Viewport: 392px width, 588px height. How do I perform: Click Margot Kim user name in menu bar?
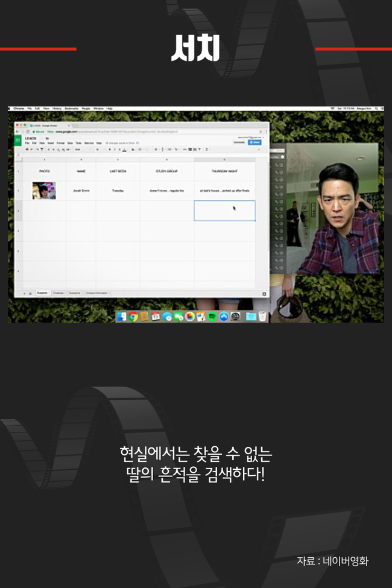pyautogui.click(x=364, y=109)
